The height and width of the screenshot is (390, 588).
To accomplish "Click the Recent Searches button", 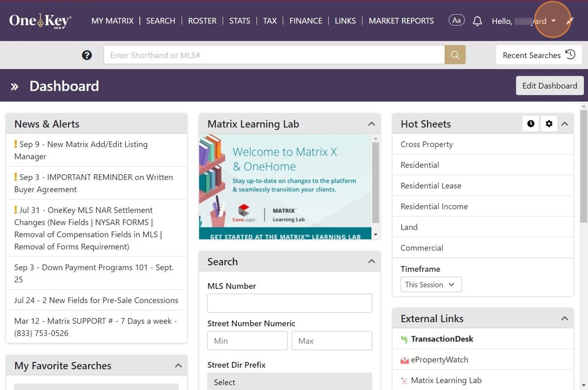I will pos(539,55).
